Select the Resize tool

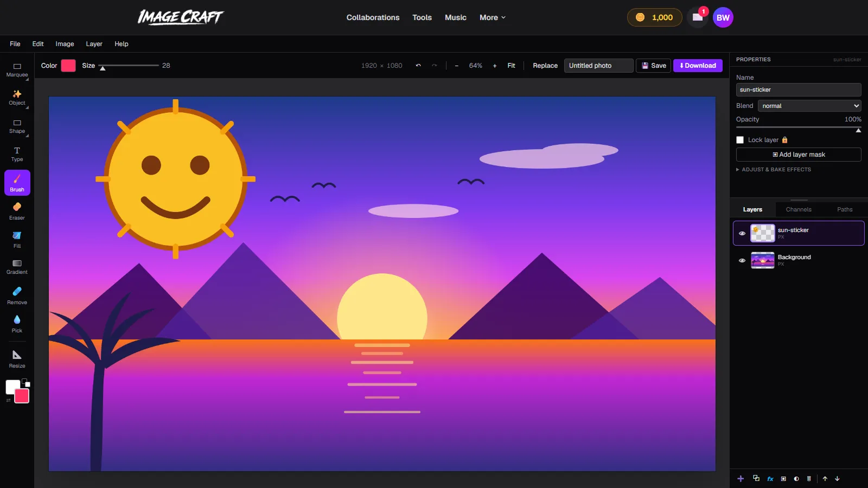pyautogui.click(x=17, y=359)
